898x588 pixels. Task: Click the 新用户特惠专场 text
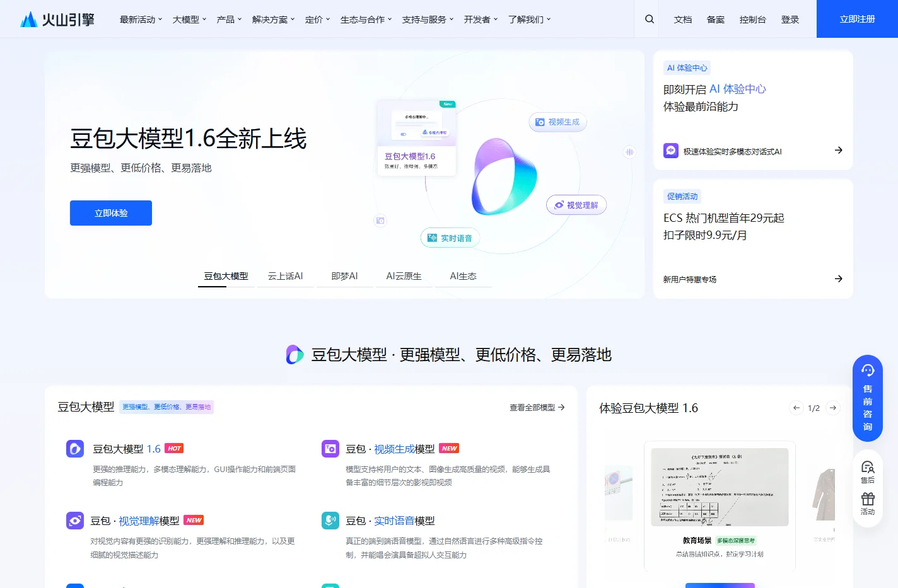tap(690, 279)
